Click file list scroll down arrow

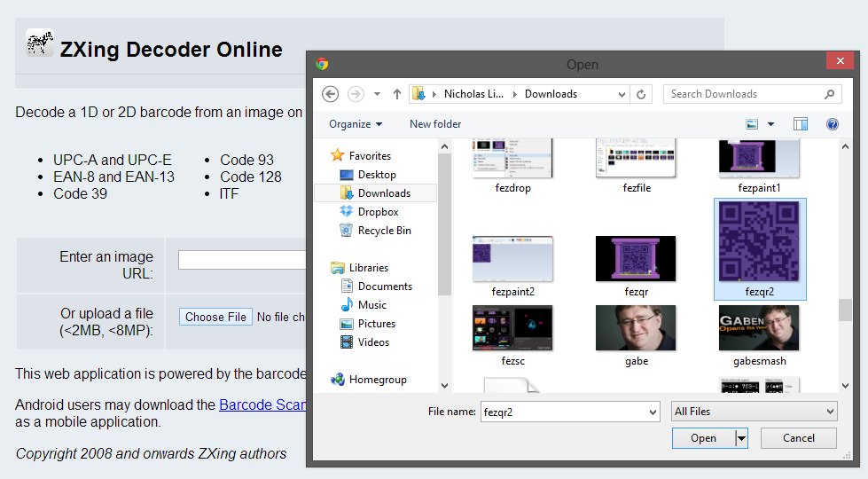tap(845, 385)
